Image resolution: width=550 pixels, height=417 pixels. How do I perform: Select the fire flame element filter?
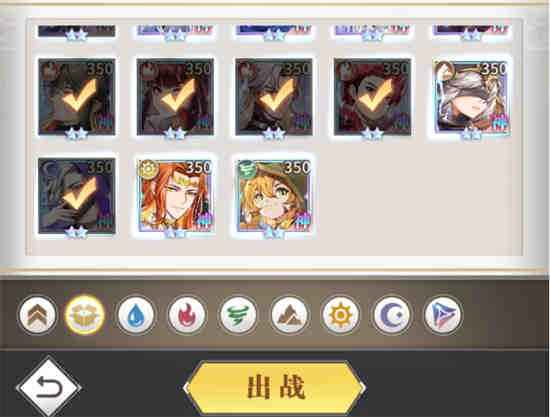187,315
